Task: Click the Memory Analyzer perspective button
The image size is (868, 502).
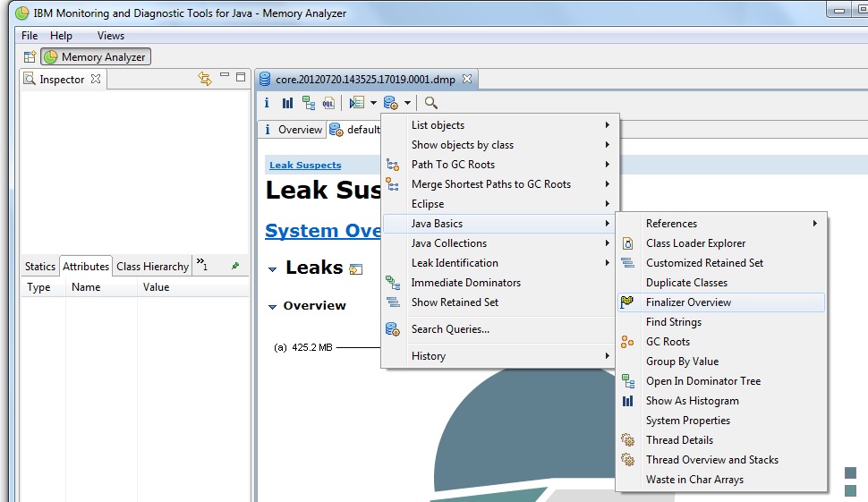Action: (x=96, y=56)
